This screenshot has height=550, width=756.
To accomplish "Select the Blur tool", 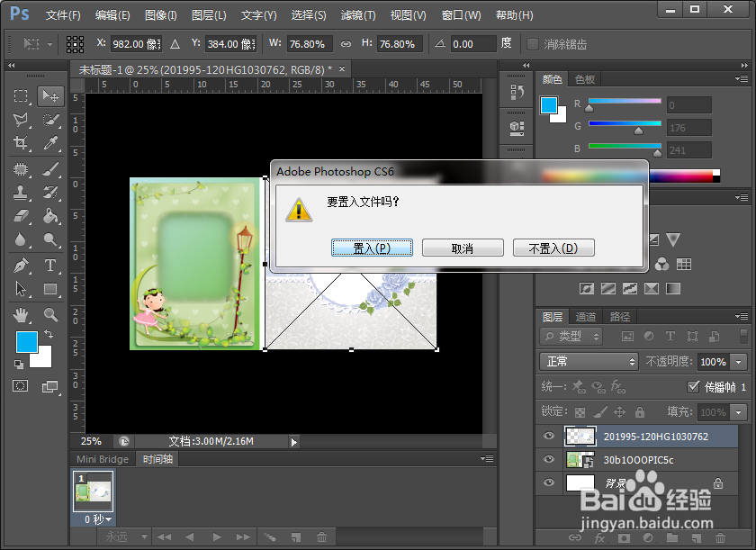I will tap(21, 239).
